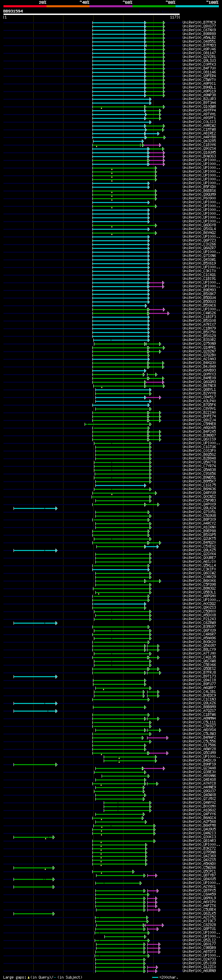Click hit label UniRef100_B2LUR3

199,99
